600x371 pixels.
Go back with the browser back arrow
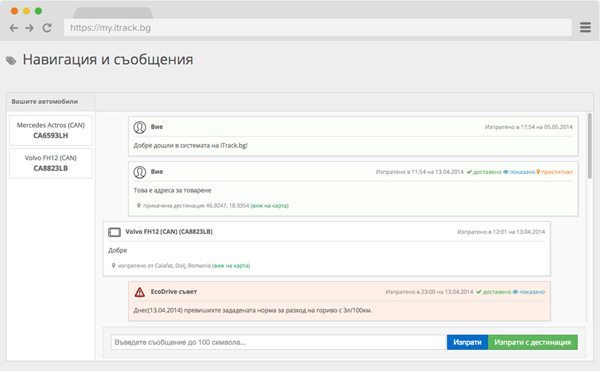tap(14, 28)
